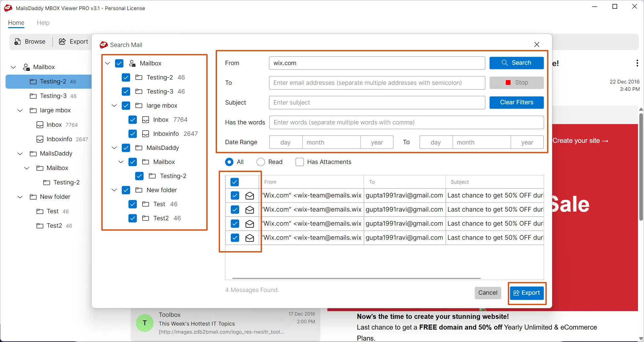Click the envelope icon on the first search result
This screenshot has width=644, height=342.
click(x=250, y=195)
